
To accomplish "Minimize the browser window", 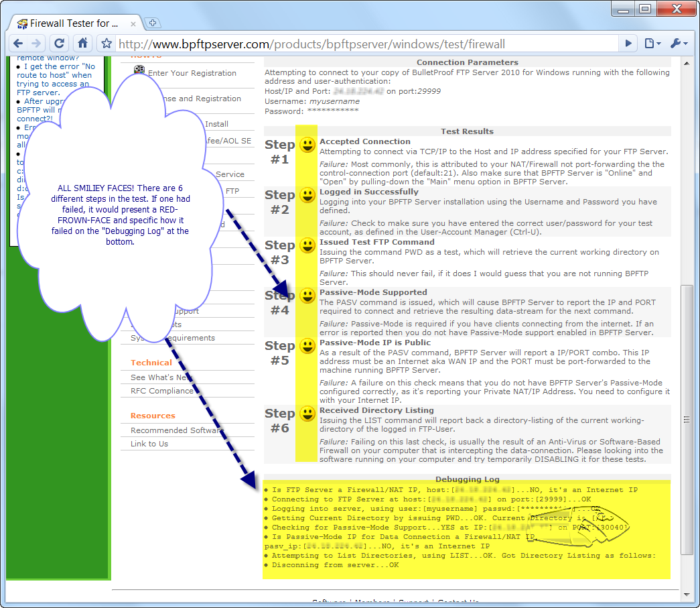I will pos(623,9).
